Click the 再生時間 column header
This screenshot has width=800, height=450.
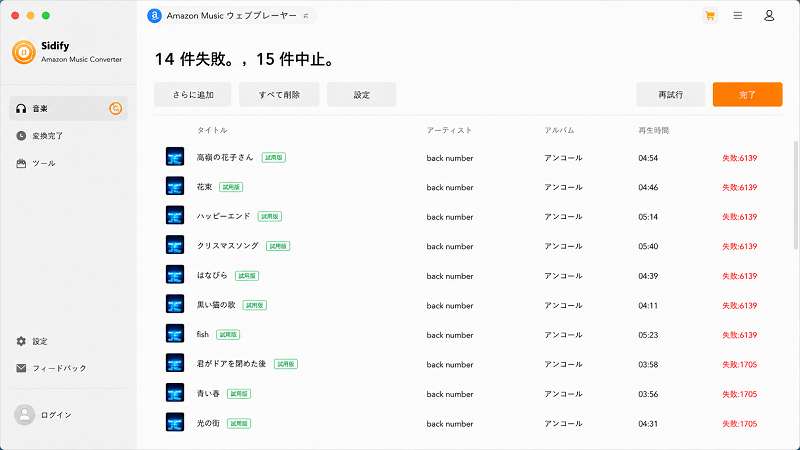(x=654, y=130)
